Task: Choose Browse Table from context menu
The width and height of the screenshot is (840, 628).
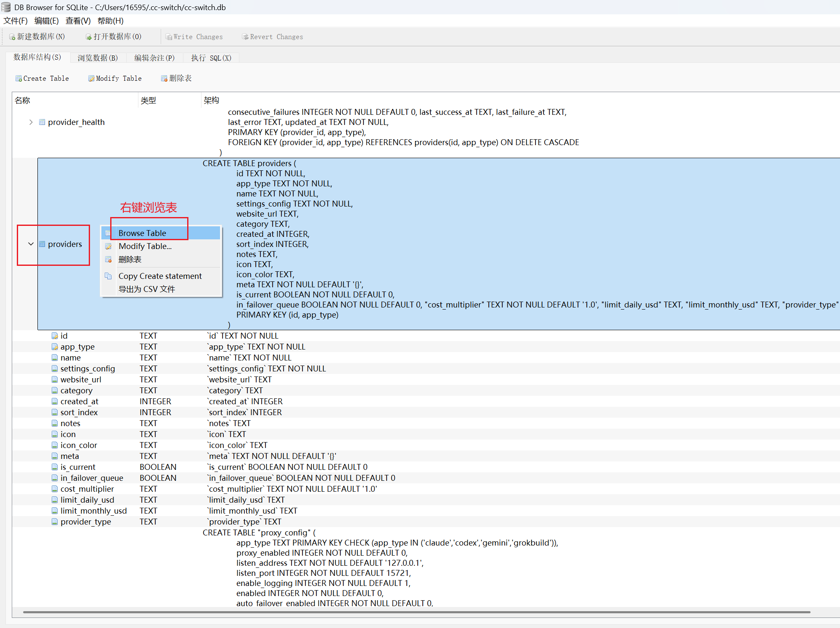Action: coord(161,233)
